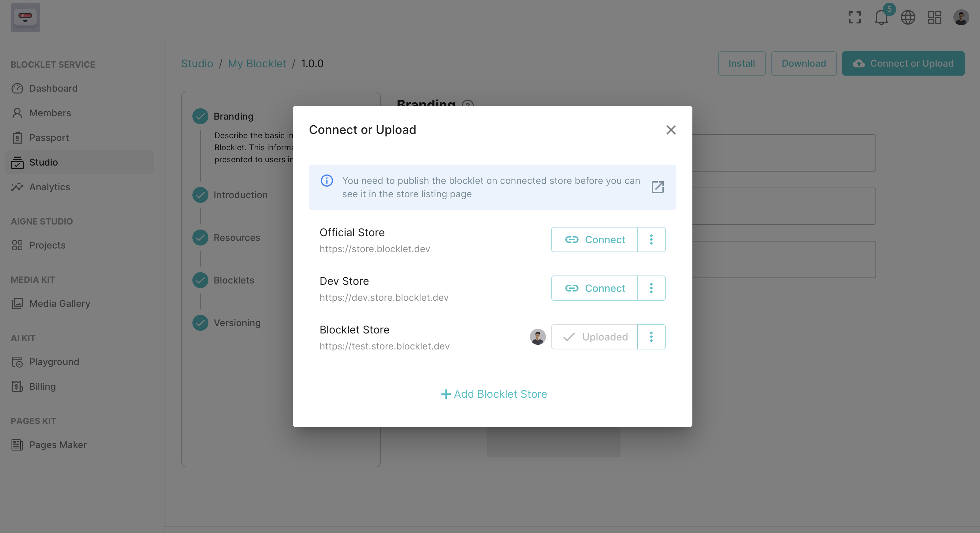Expand the Blocklet Store more options menu
This screenshot has height=533, width=980.
[x=651, y=337]
